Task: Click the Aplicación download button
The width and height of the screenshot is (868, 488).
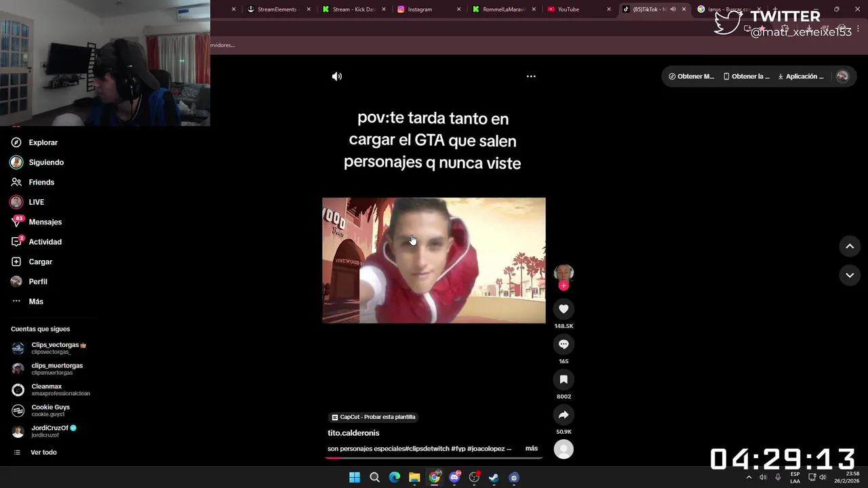Action: (801, 77)
